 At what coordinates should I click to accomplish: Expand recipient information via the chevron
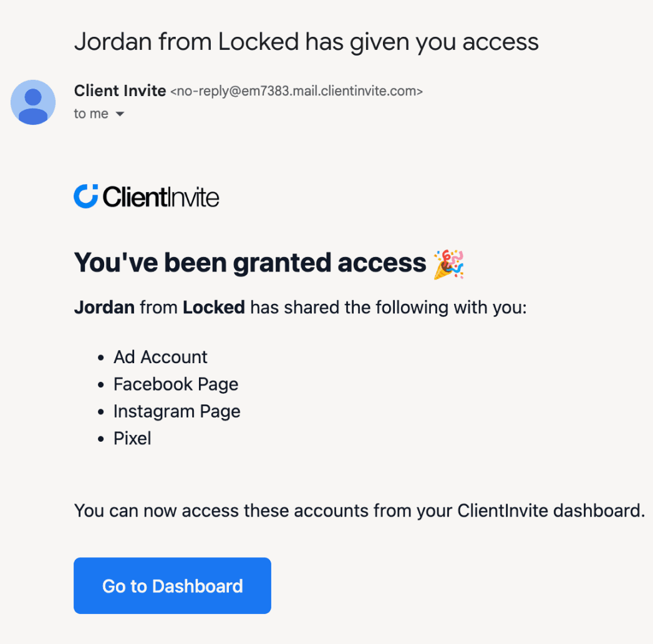(120, 114)
